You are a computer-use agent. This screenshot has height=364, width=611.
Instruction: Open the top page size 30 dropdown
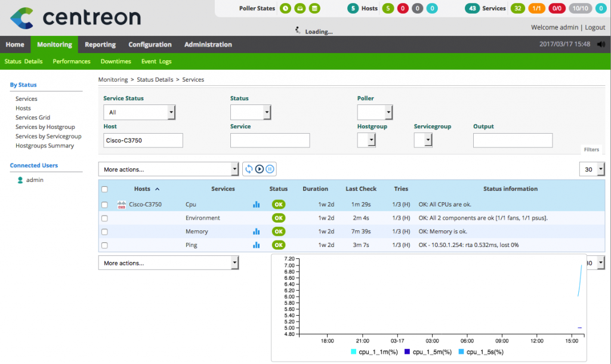point(593,169)
